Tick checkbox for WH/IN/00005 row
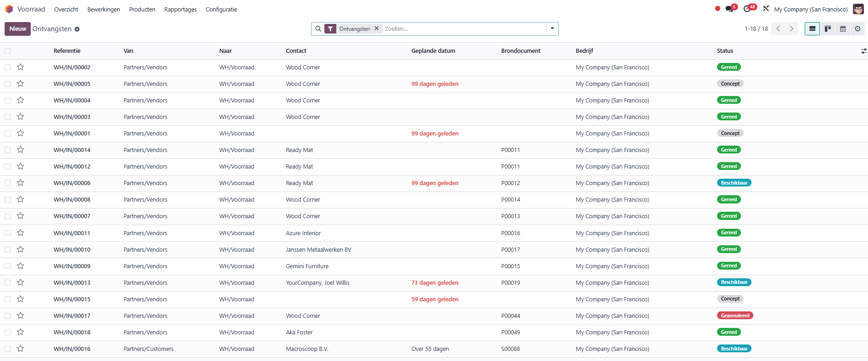The height and width of the screenshot is (361, 868). pos(7,84)
